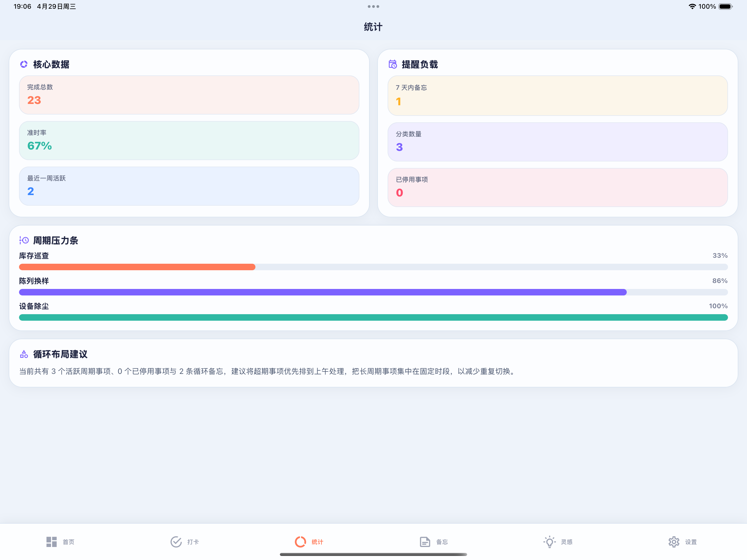747x560 pixels.
Task: Click the completed total value 23
Action: [34, 100]
